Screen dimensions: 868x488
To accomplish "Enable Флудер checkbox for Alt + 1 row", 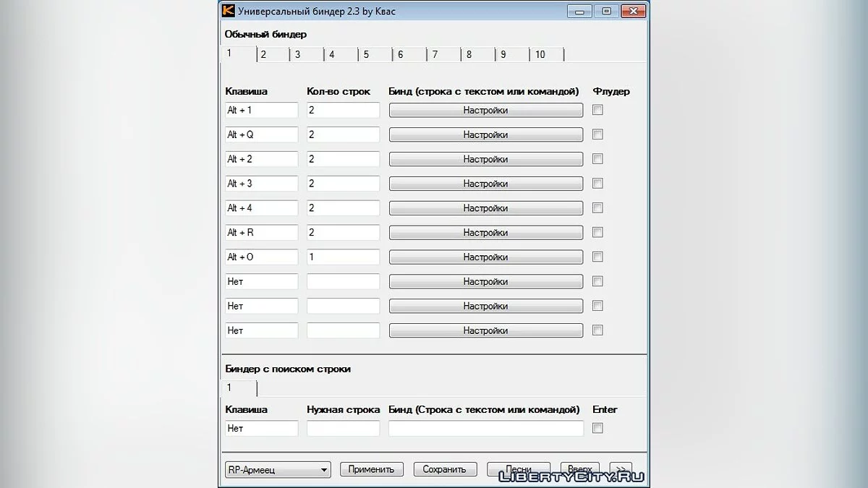I will pos(597,110).
